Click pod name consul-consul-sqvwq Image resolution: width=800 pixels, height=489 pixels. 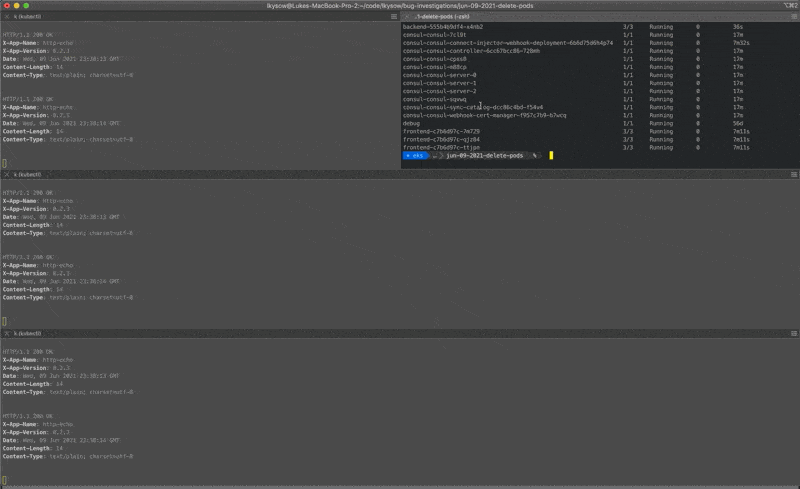pos(434,100)
